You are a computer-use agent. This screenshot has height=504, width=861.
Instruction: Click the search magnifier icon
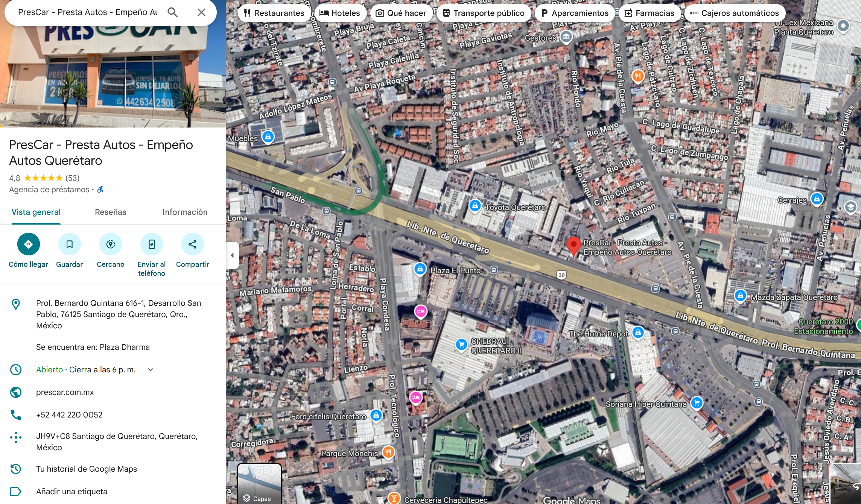[172, 12]
